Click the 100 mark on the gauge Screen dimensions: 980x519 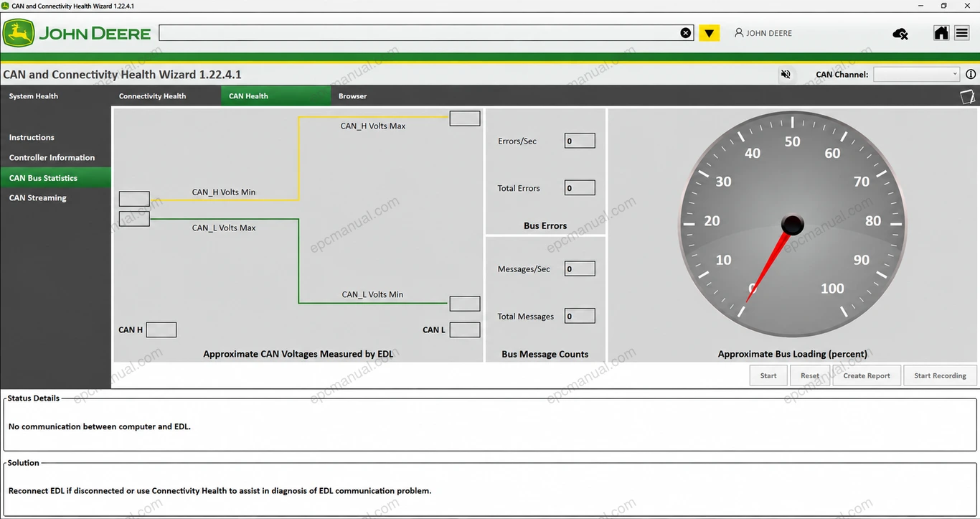point(832,289)
